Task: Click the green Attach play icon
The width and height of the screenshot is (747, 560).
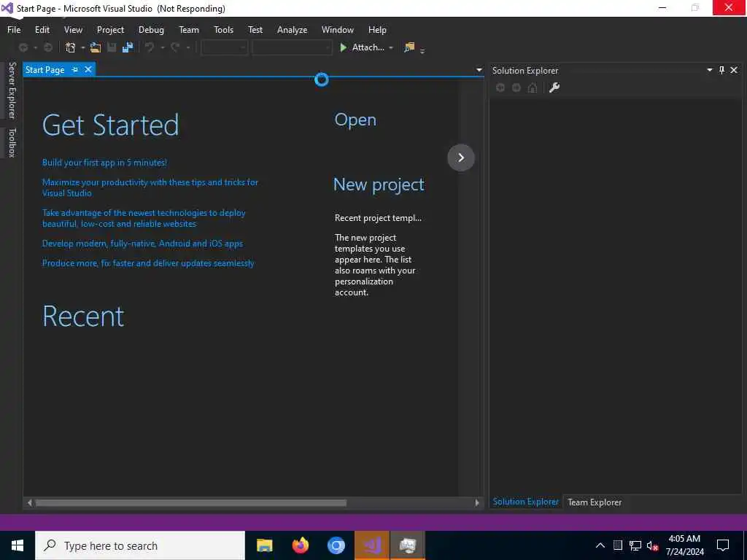Action: 343,47
